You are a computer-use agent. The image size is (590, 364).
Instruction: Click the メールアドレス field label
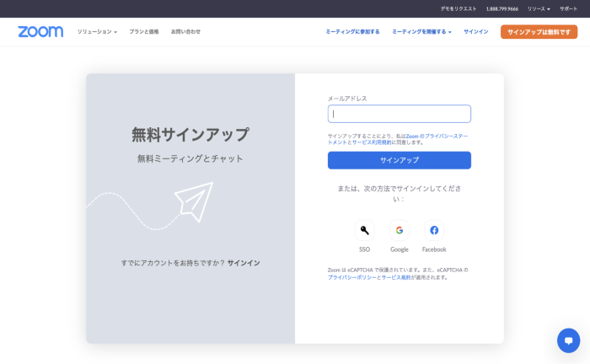[347, 99]
